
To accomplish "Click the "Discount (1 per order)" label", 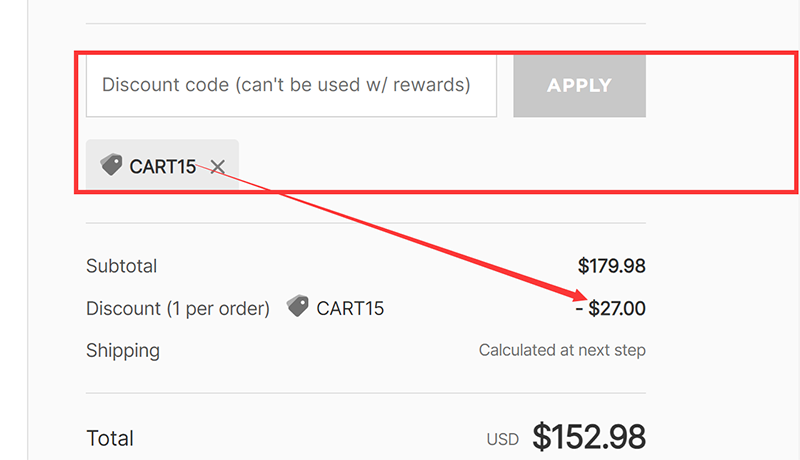I will click(178, 309).
